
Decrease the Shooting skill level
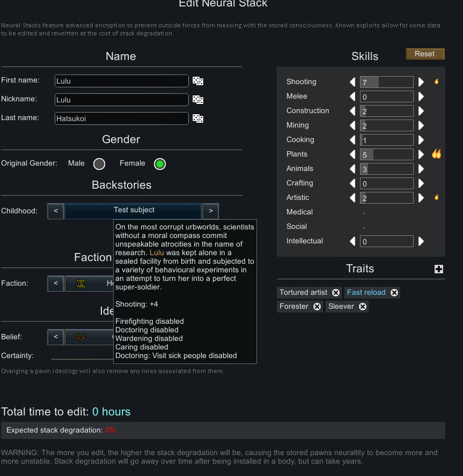352,82
